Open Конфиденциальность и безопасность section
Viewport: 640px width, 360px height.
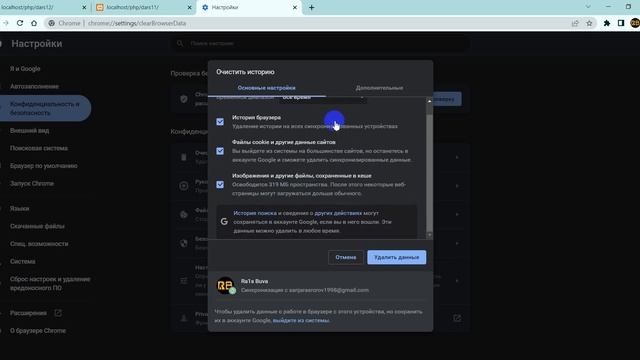coord(45,108)
